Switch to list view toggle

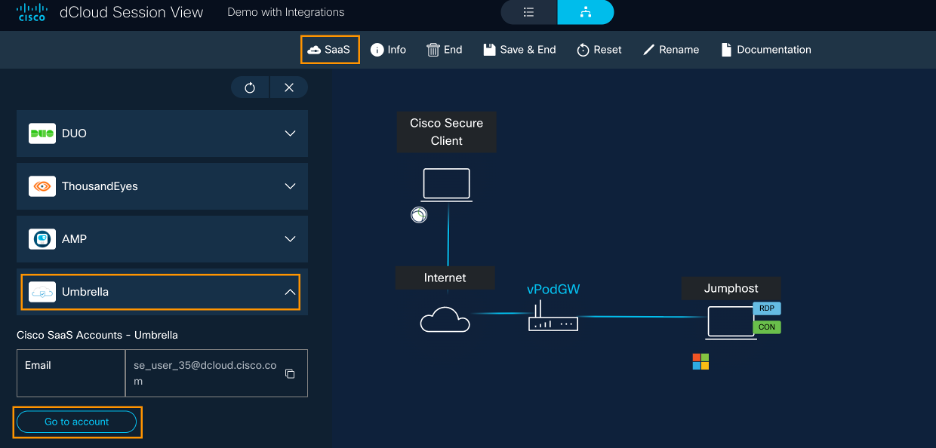click(529, 12)
